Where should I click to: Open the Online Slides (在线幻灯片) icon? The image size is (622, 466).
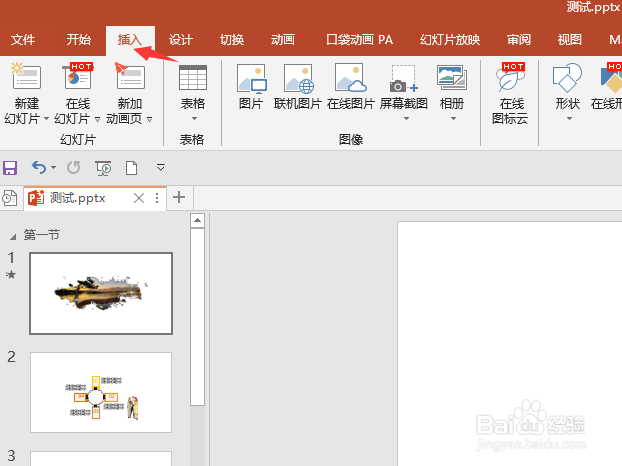78,76
